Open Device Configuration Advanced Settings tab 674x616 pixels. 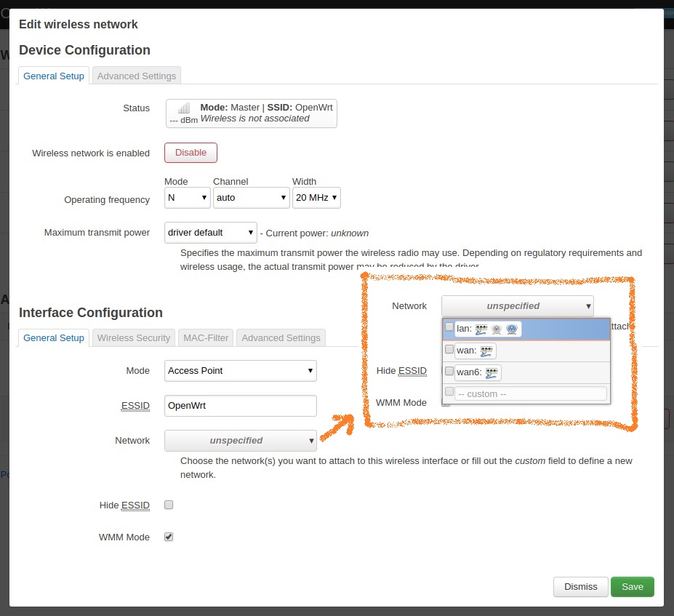coord(137,76)
